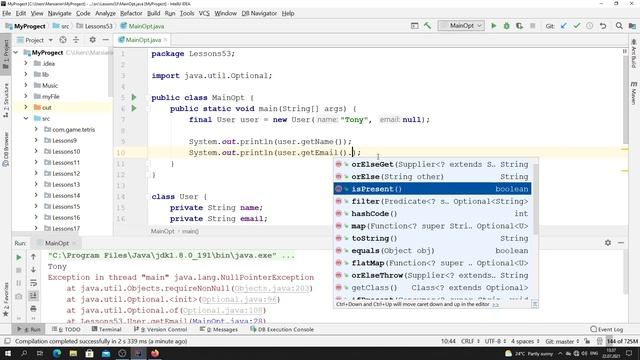
Task: Run MainOpt using the green toolbar arrow
Action: (x=493, y=26)
